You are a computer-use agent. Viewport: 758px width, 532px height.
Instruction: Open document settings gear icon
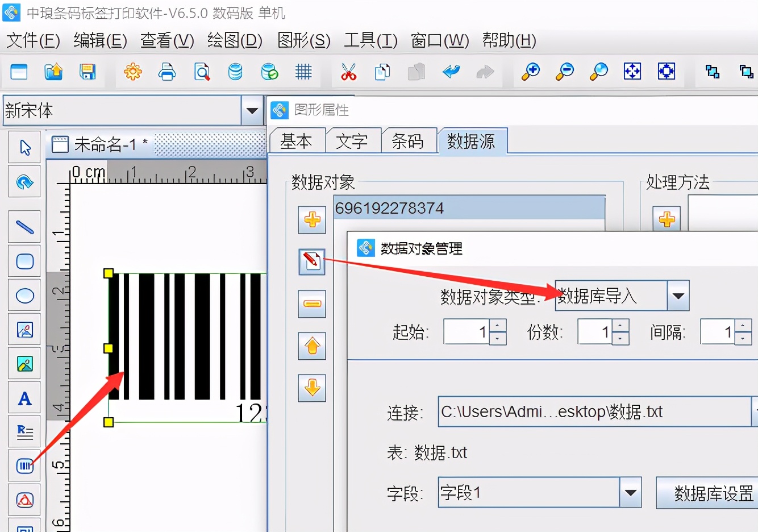(x=133, y=72)
